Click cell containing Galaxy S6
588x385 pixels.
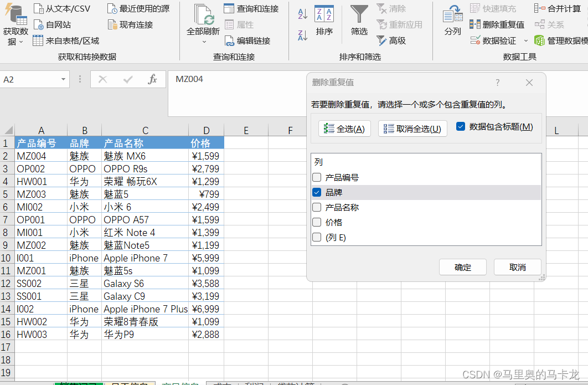[x=145, y=283]
